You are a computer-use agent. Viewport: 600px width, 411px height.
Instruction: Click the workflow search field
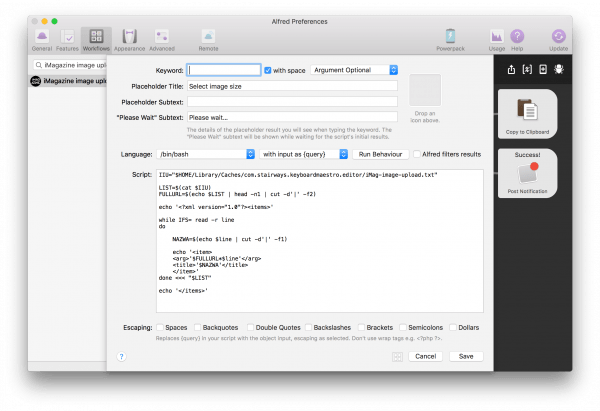[x=70, y=65]
